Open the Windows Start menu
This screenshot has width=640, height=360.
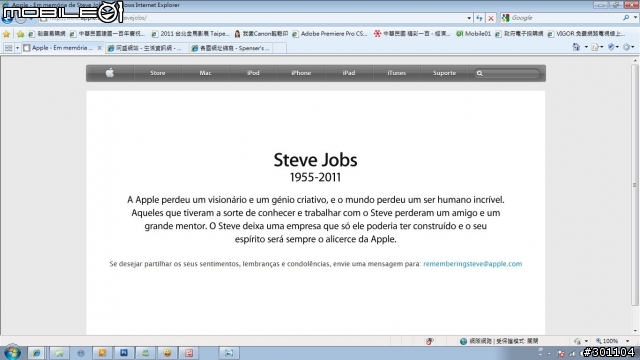(12, 353)
